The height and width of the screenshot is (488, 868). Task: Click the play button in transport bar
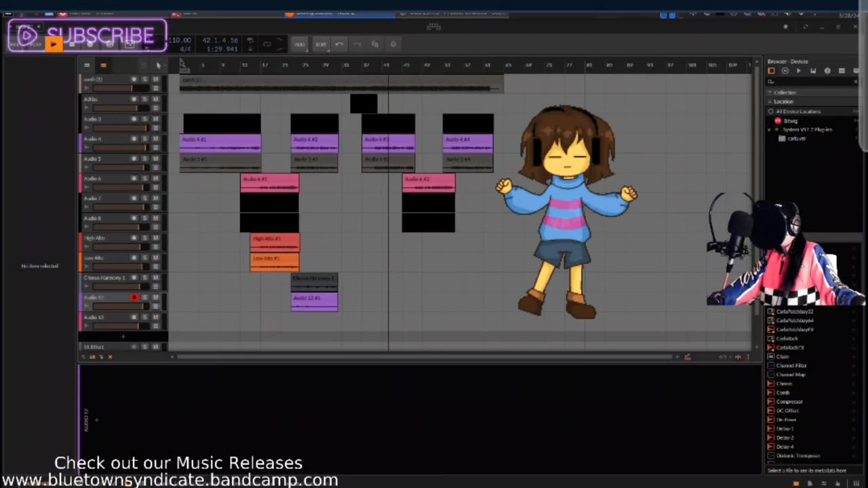[x=53, y=45]
